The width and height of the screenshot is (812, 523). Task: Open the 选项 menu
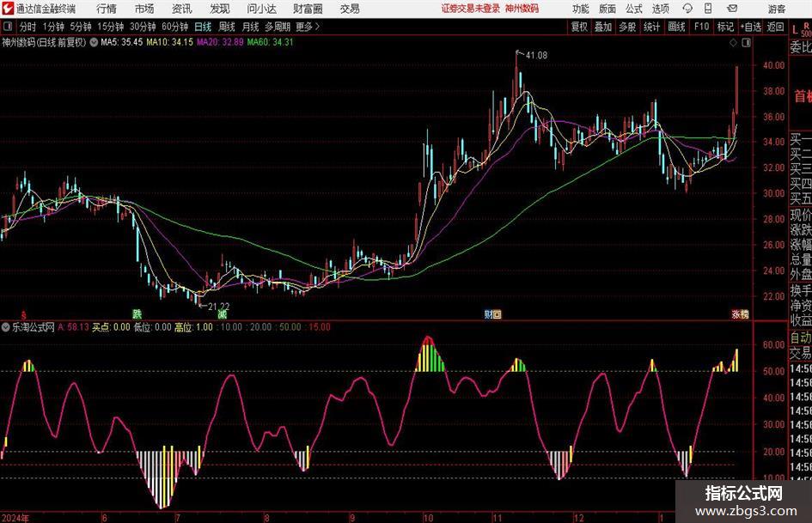(x=660, y=9)
